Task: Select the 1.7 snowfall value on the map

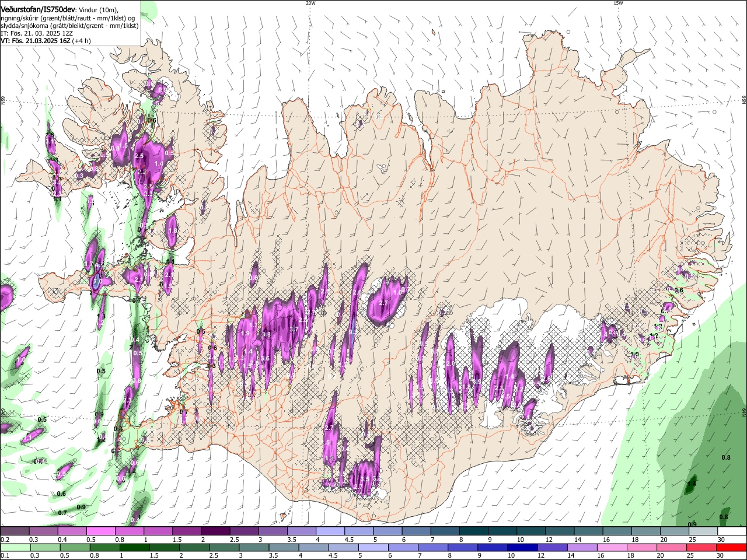Action: click(253, 325)
